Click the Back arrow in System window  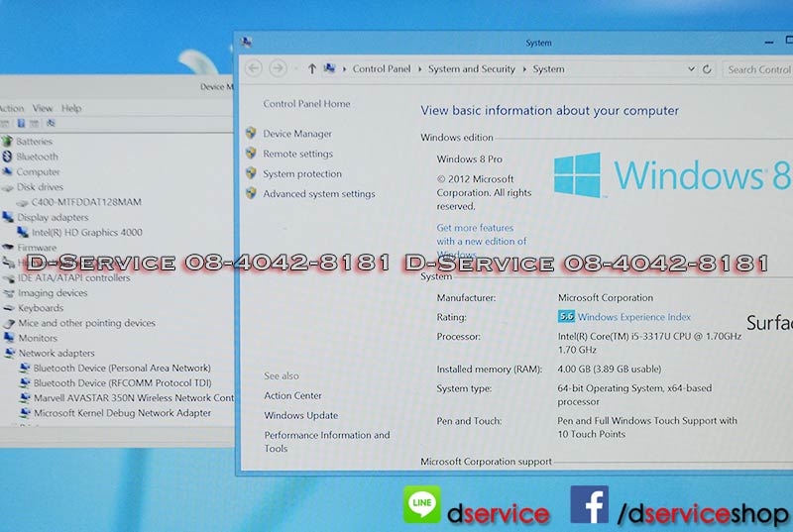tap(254, 68)
